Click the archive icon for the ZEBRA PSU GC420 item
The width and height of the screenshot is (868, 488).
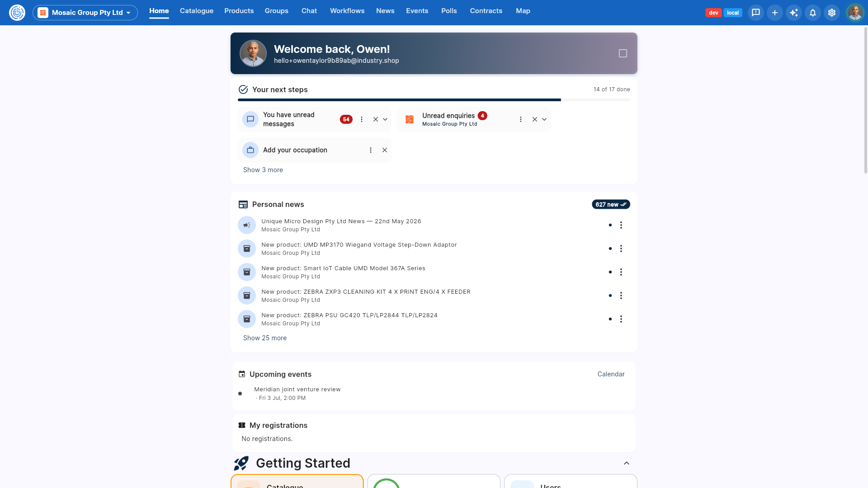(x=247, y=319)
